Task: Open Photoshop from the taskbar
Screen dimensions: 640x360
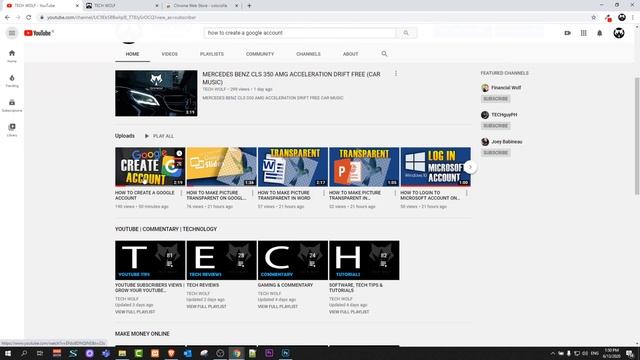Action: (x=285, y=353)
